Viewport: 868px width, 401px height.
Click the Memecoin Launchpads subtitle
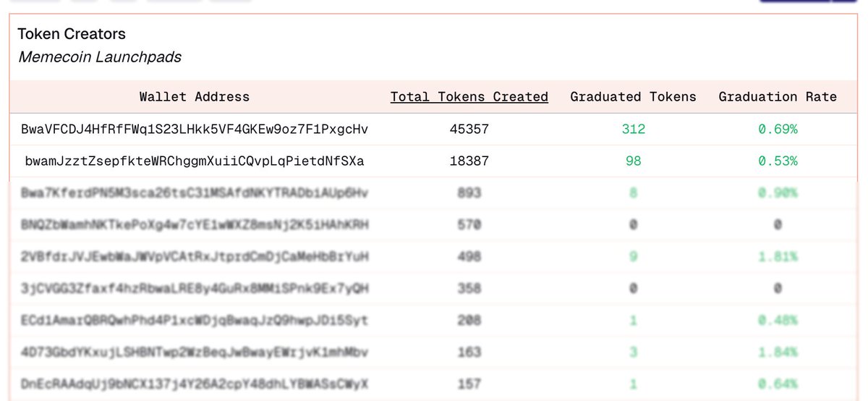tap(100, 56)
